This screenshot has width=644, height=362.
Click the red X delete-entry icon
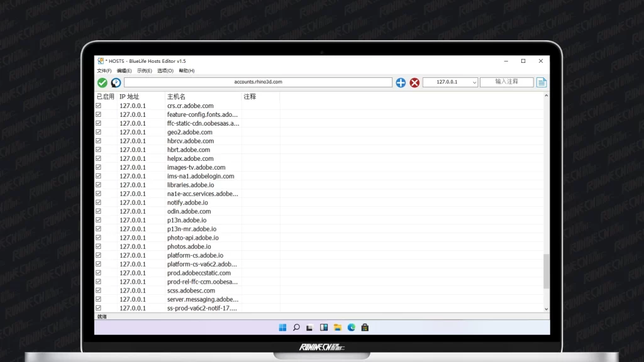[414, 82]
